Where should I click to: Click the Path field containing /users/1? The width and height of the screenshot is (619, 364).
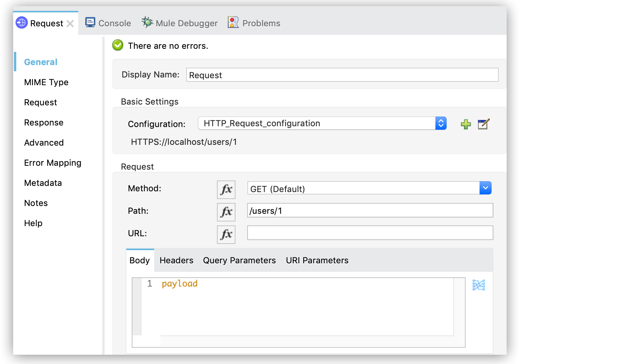[370, 211]
